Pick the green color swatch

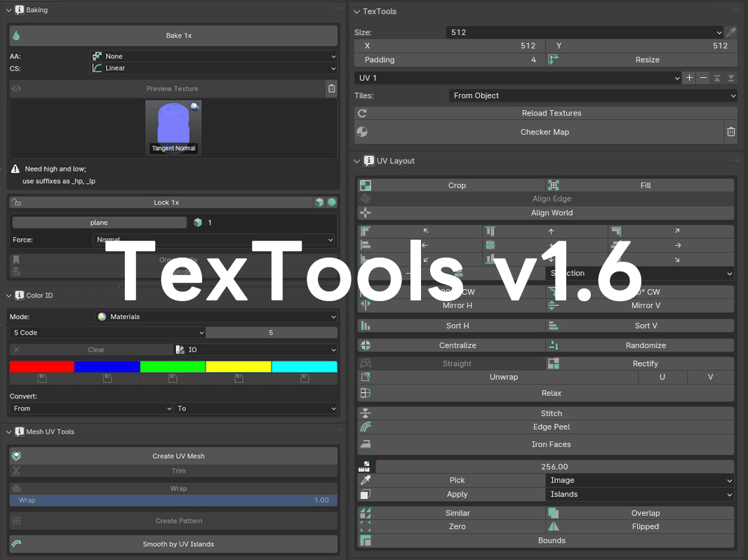pyautogui.click(x=173, y=367)
